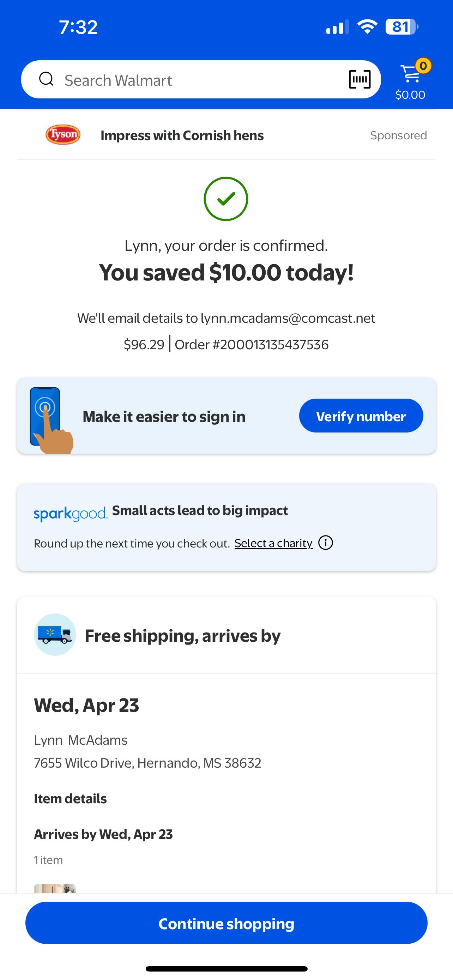Tap the ordered item thumbnail
The width and height of the screenshot is (453, 980).
coord(55,889)
